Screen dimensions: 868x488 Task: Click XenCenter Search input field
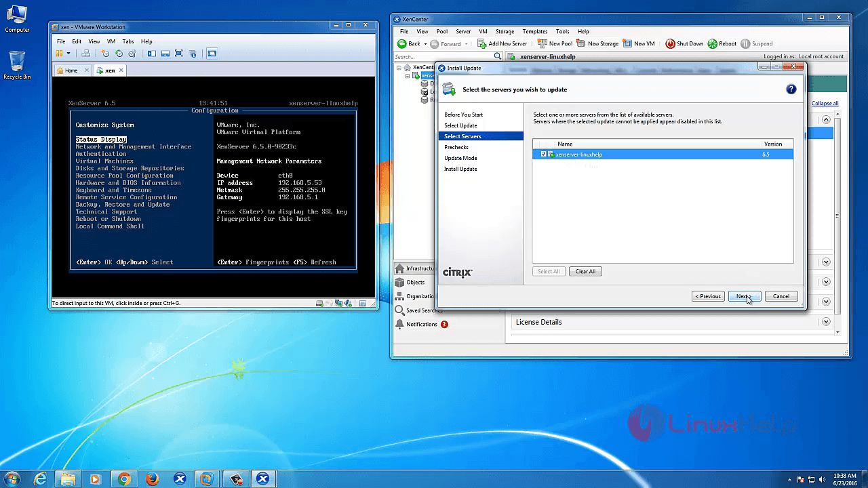[443, 56]
